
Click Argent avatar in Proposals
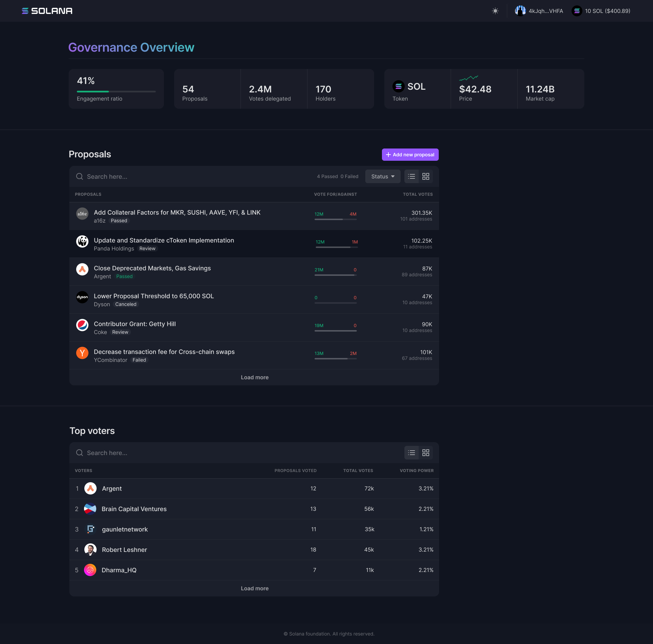pos(82,269)
